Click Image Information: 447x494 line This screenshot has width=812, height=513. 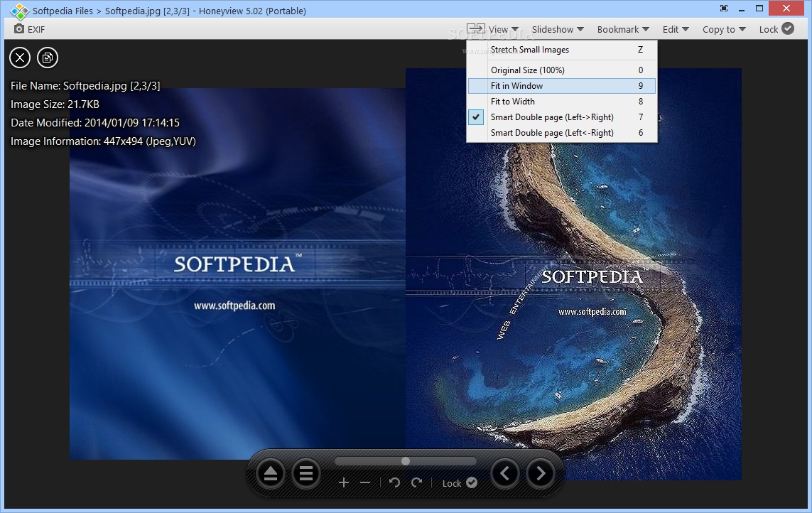coord(103,141)
